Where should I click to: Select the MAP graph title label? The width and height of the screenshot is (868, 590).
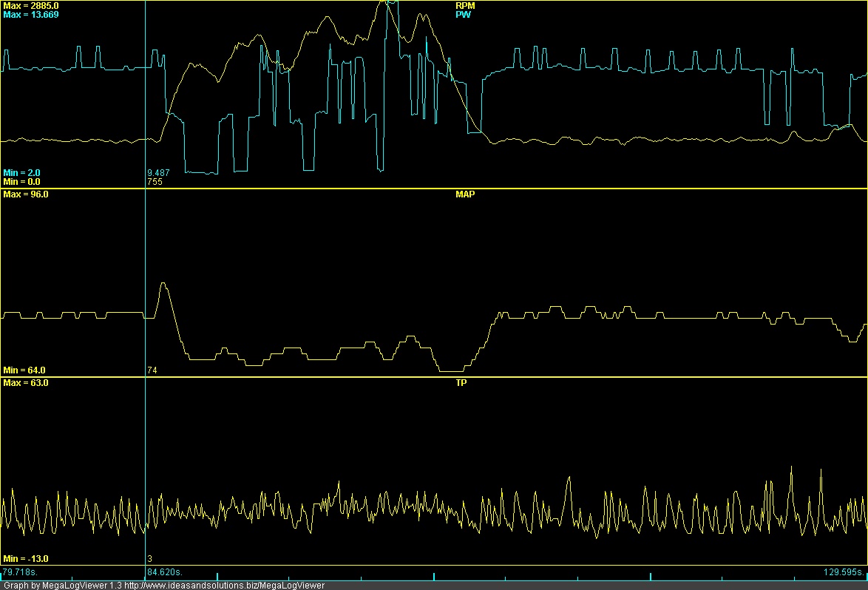[464, 194]
